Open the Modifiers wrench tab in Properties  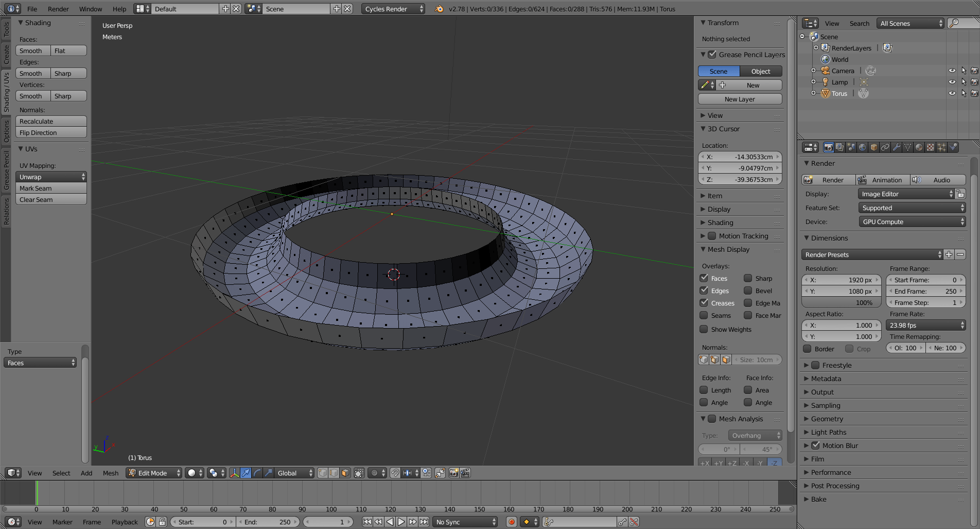(896, 147)
